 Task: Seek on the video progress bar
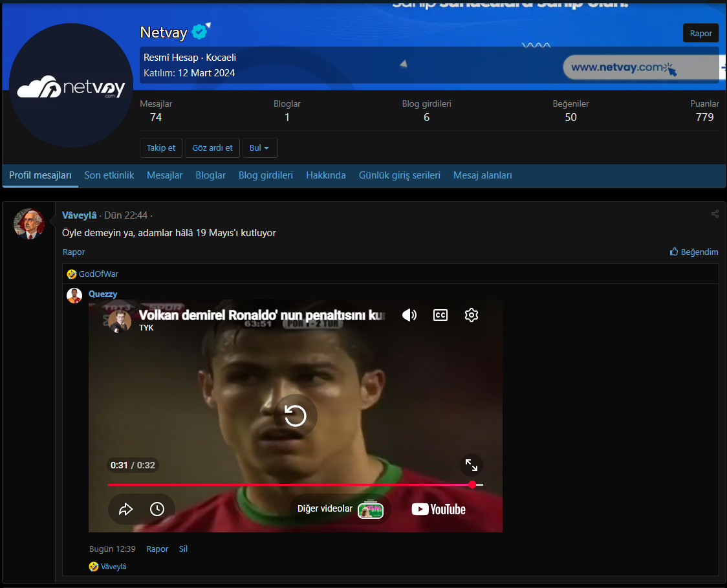click(x=296, y=485)
